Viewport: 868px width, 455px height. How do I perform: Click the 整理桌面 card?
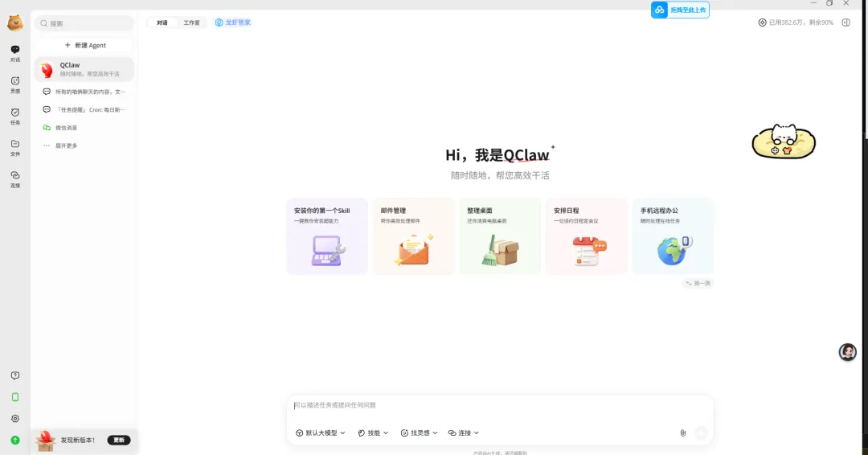(500, 236)
